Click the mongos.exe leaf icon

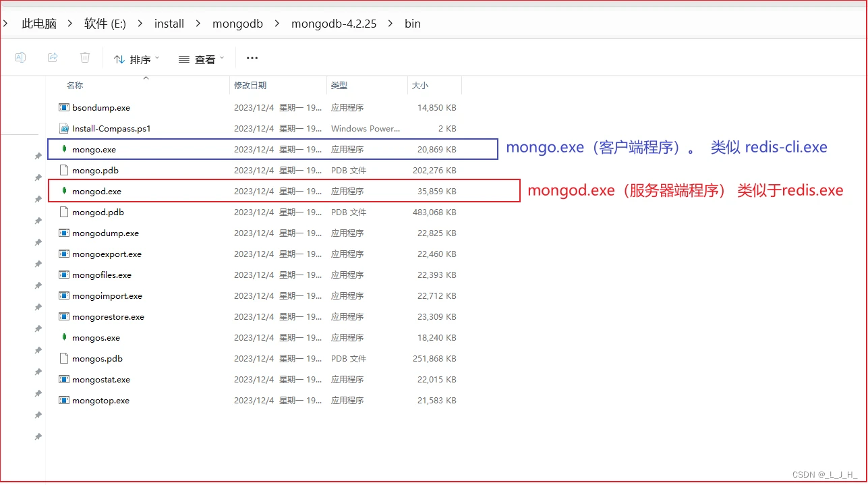click(x=64, y=337)
